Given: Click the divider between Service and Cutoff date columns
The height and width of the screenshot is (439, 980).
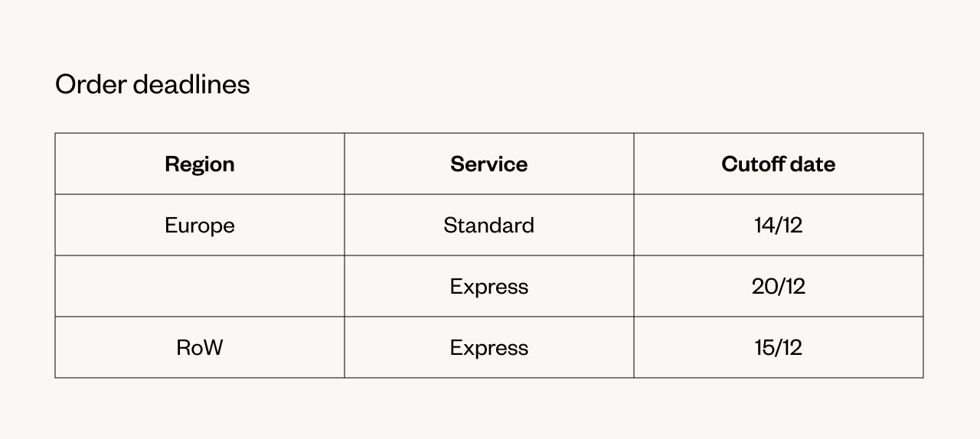Looking at the screenshot, I should coord(634,255).
